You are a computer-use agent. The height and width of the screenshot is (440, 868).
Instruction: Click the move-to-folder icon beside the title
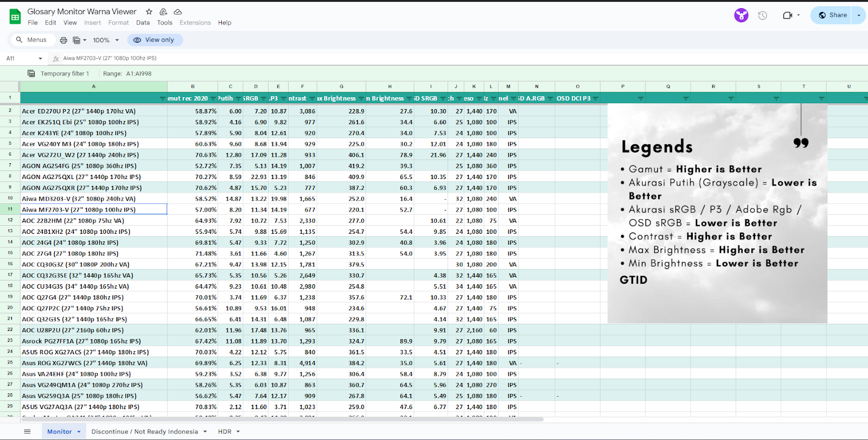pos(163,11)
